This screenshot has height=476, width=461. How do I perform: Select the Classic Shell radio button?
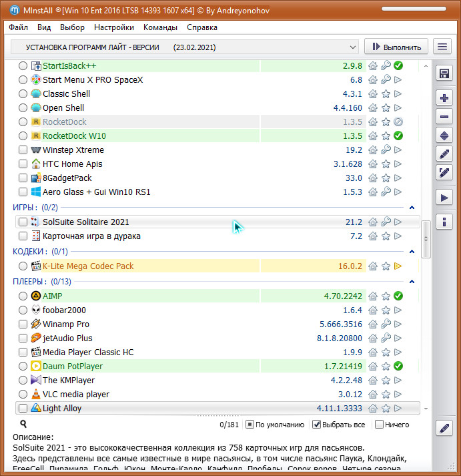click(23, 94)
